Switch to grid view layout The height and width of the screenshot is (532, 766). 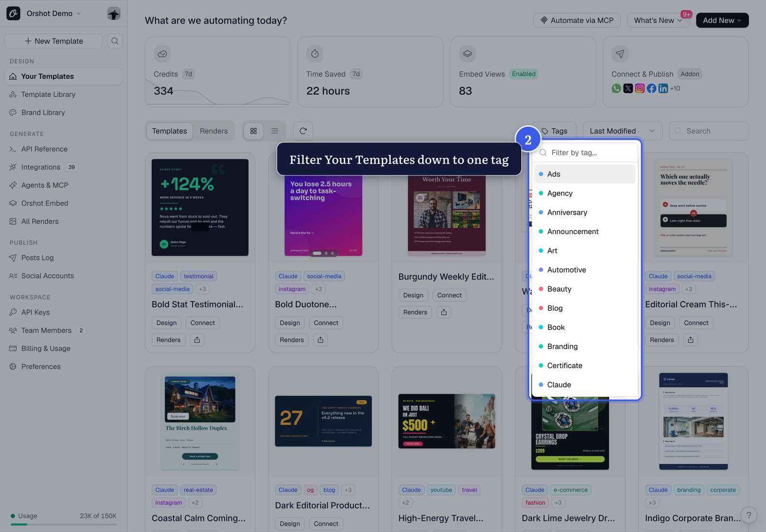tap(254, 131)
